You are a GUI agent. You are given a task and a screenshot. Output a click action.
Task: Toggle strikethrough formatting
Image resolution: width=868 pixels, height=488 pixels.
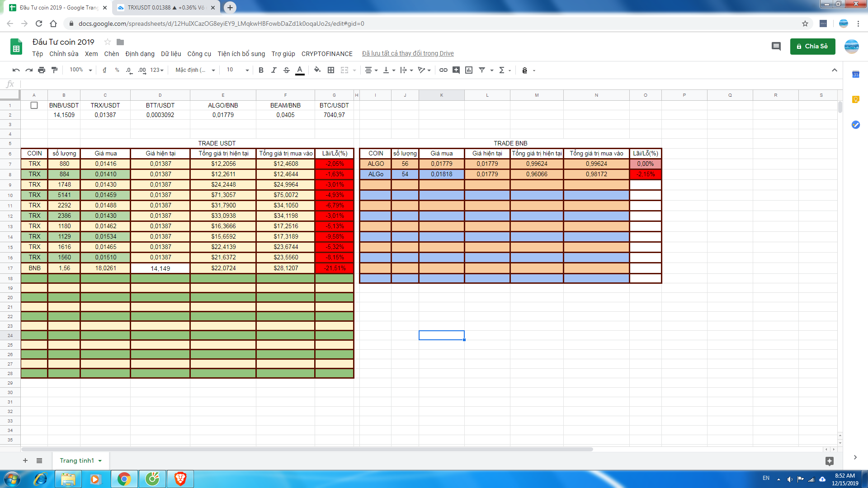[x=287, y=70]
